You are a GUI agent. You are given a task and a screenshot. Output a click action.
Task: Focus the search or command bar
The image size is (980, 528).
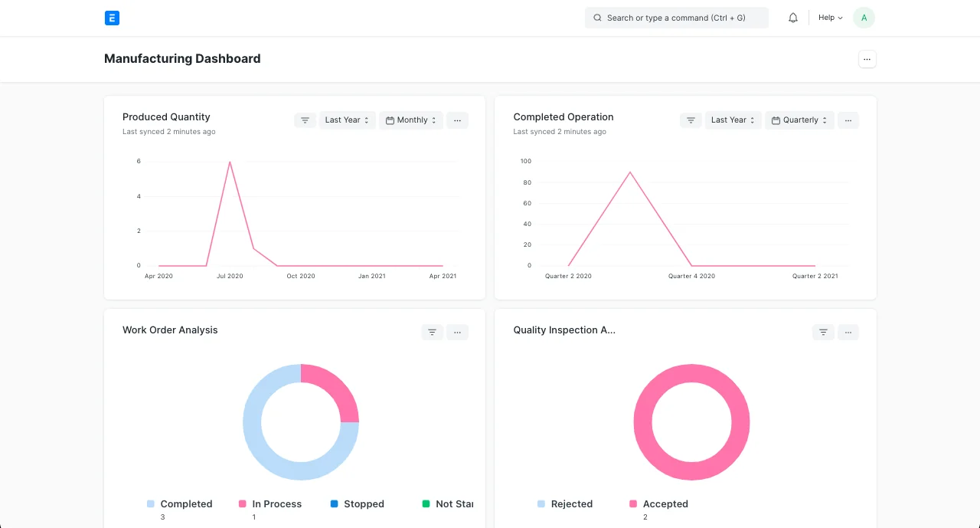677,18
